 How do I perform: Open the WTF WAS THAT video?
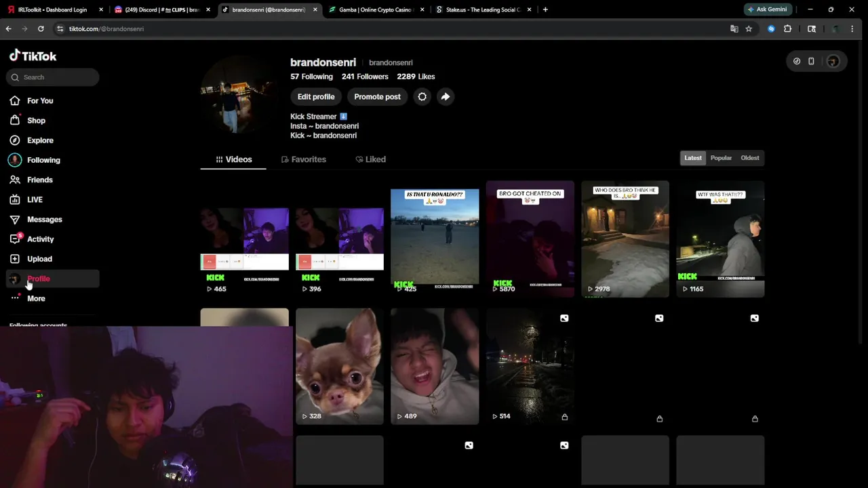pyautogui.click(x=720, y=239)
